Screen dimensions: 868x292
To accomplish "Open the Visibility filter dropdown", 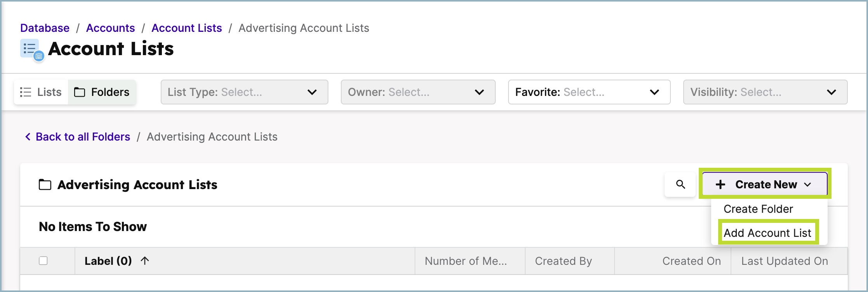I will tap(765, 92).
